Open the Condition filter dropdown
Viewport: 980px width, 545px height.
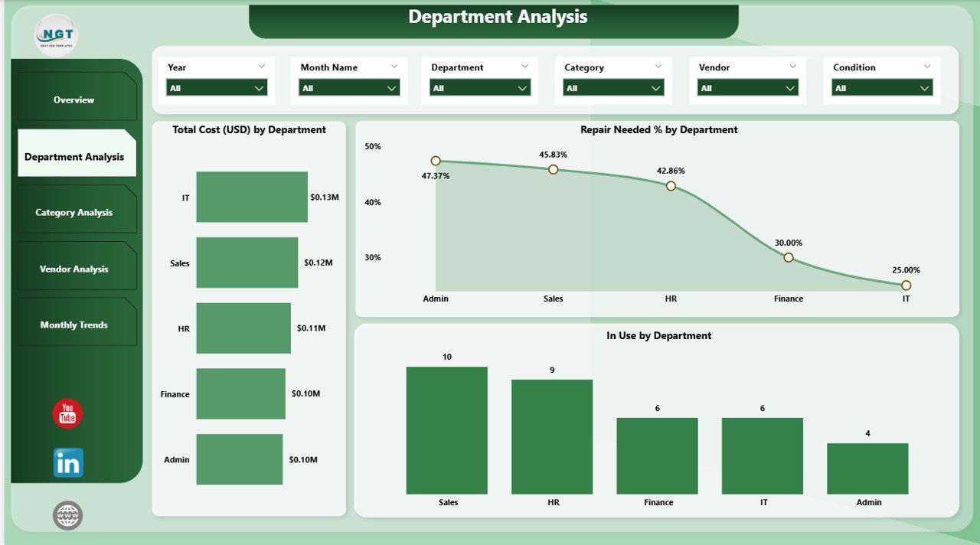[x=882, y=88]
